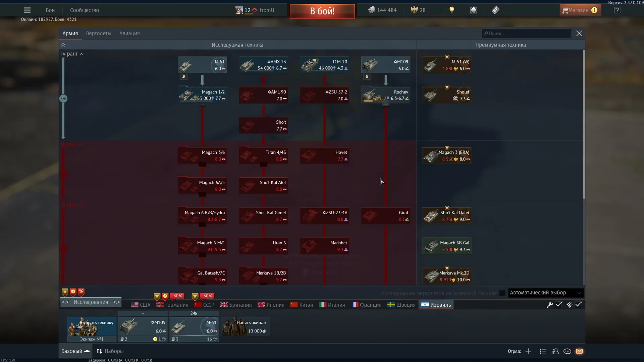
Task: Select the AMX-13 vehicle card
Action: [x=263, y=65]
